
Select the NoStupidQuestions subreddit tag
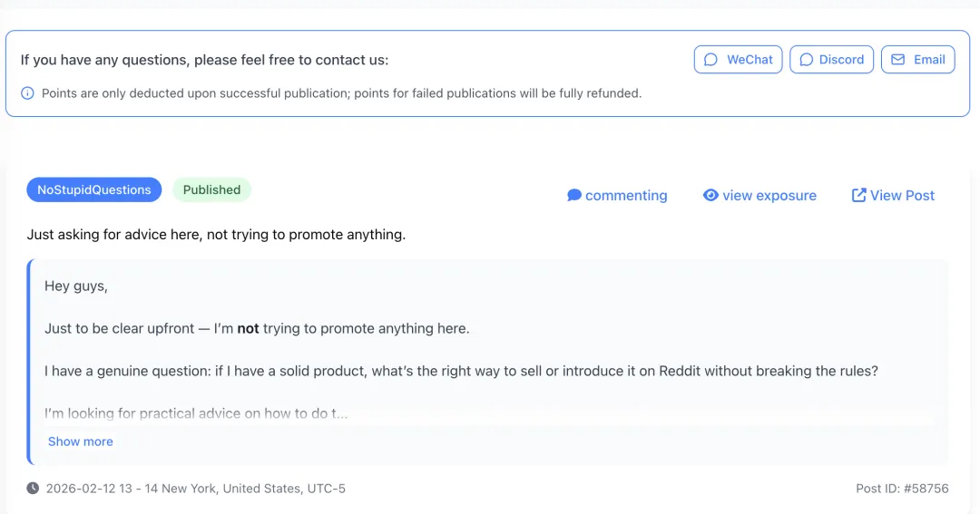[x=94, y=189]
